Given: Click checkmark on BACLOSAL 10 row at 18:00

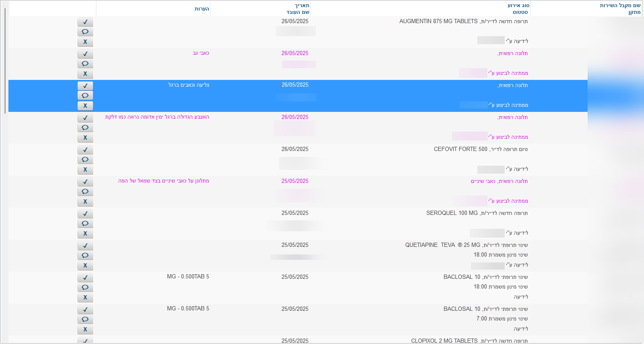Looking at the screenshot, I should click(85, 278).
